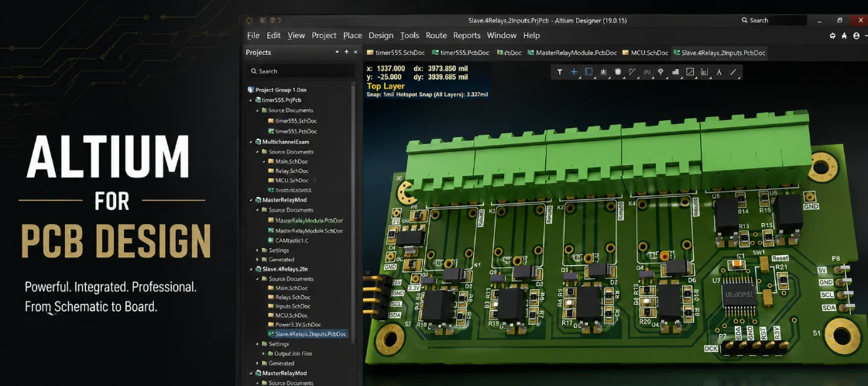This screenshot has width=868, height=386.
Task: Click the title bar Search box
Action: point(773,20)
